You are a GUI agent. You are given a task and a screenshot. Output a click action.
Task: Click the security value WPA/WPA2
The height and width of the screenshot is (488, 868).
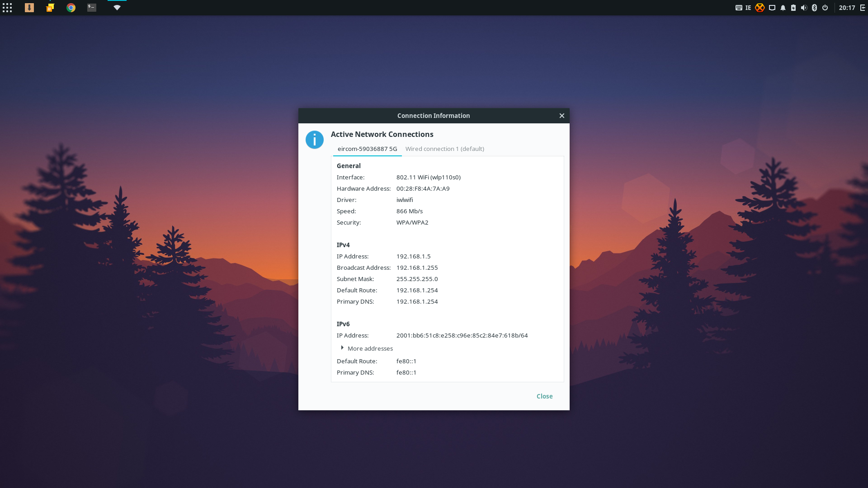coord(412,222)
